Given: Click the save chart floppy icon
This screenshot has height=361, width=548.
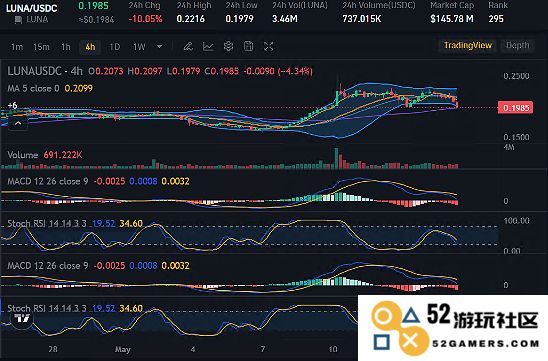Looking at the screenshot, I should (248, 46).
